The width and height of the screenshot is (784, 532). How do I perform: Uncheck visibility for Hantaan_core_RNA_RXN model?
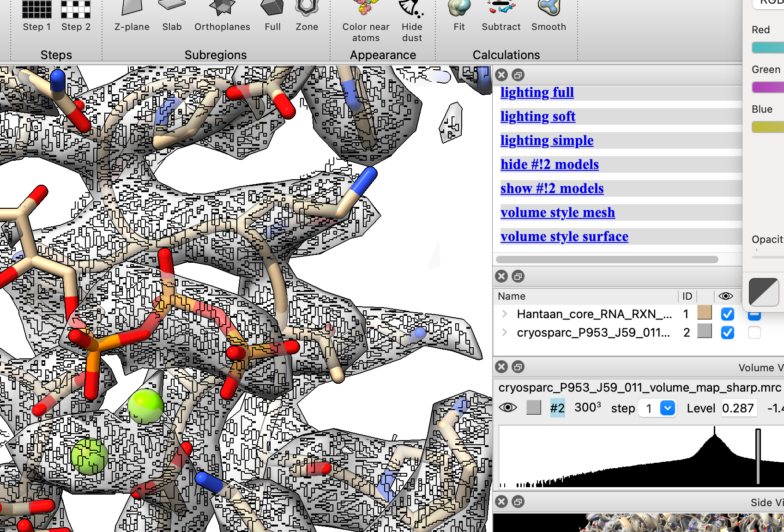(x=727, y=314)
